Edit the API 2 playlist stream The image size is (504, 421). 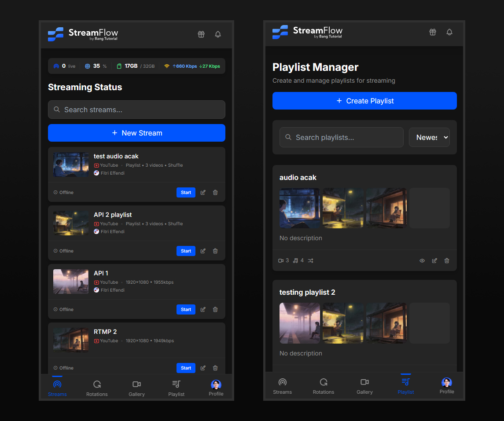click(203, 251)
